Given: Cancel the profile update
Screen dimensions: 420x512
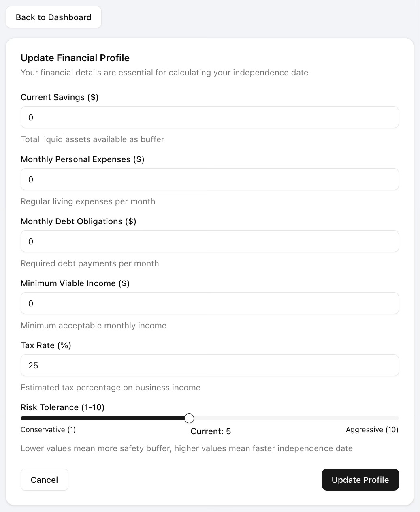Looking at the screenshot, I should pyautogui.click(x=44, y=480).
